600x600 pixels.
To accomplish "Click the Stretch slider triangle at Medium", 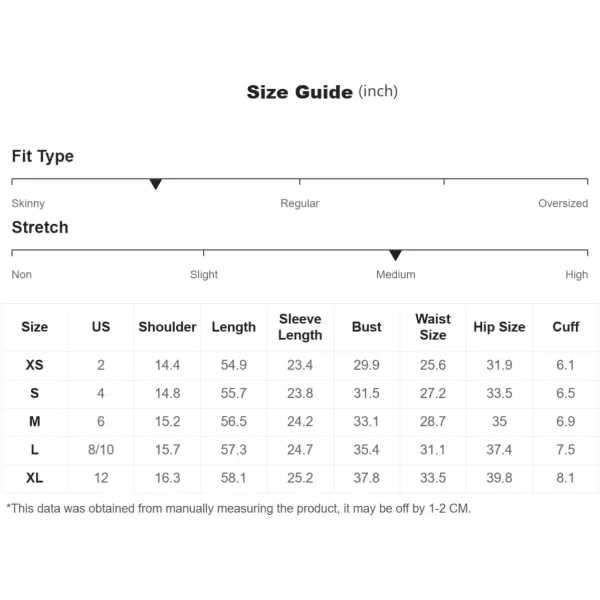I will 395,255.
